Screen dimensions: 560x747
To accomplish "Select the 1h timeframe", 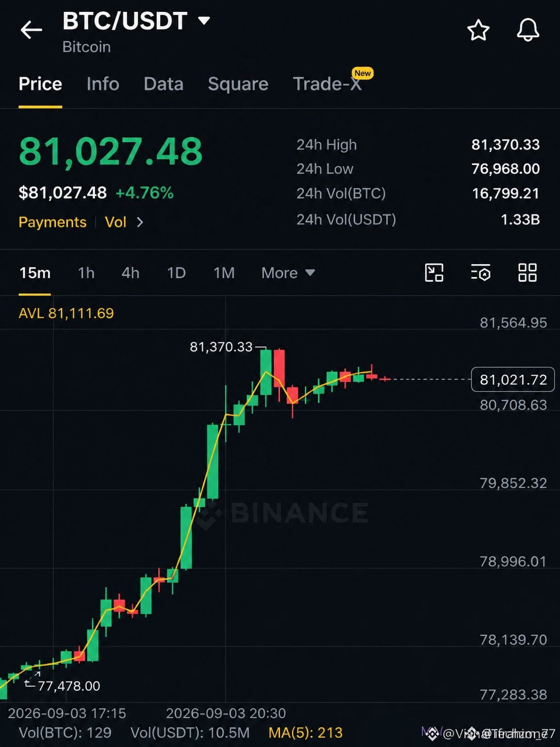I will (86, 272).
